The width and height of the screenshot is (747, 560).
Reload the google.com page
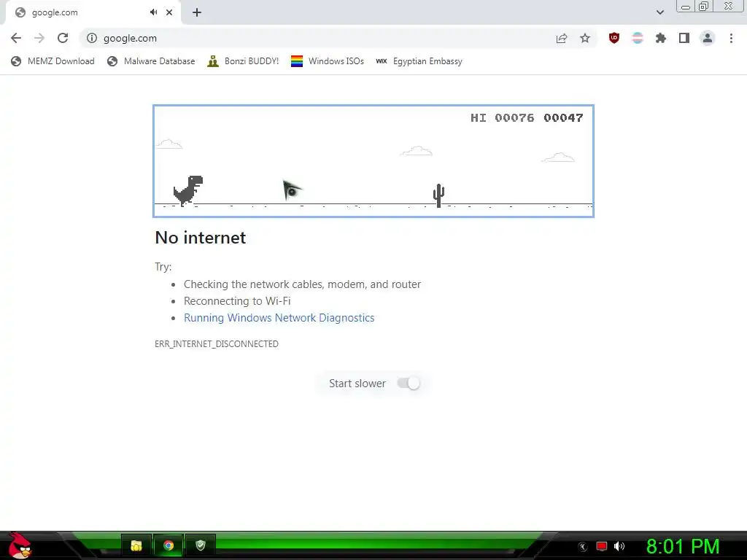[63, 38]
